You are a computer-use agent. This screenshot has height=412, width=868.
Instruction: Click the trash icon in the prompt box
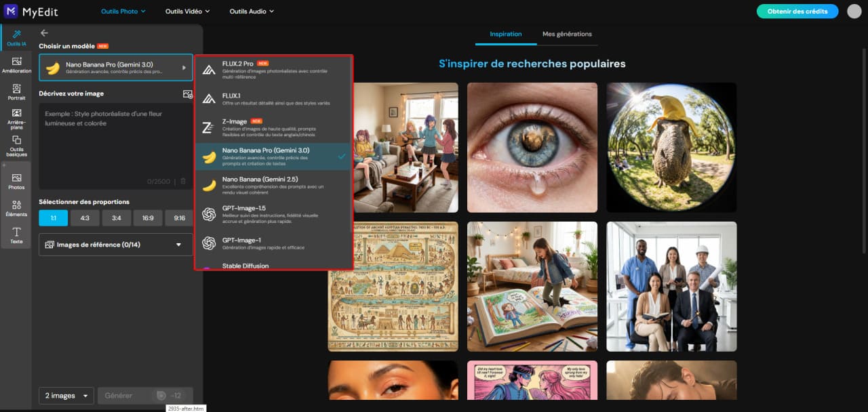[x=182, y=181]
